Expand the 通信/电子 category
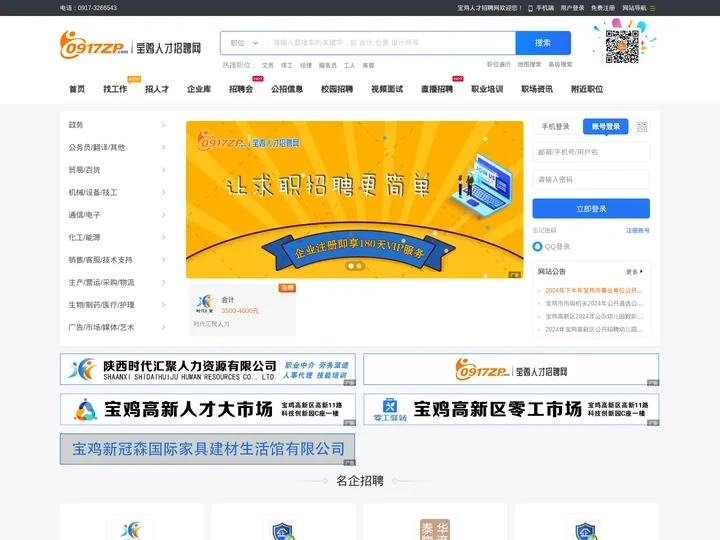 117,215
